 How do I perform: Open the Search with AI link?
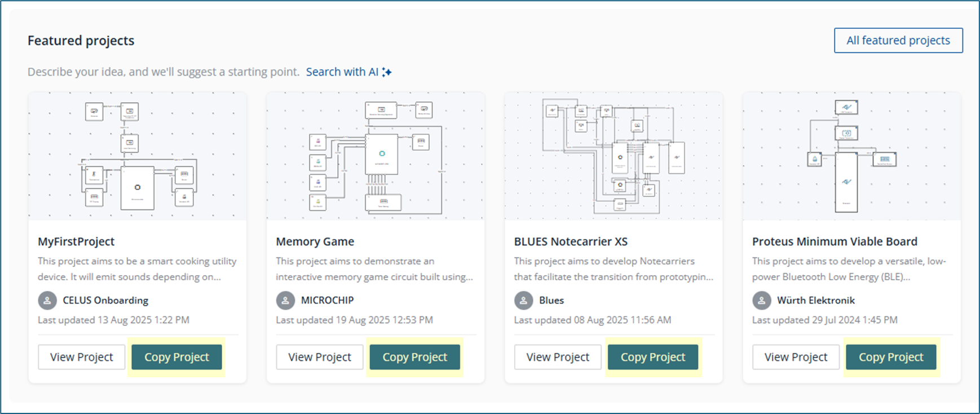[x=342, y=72]
